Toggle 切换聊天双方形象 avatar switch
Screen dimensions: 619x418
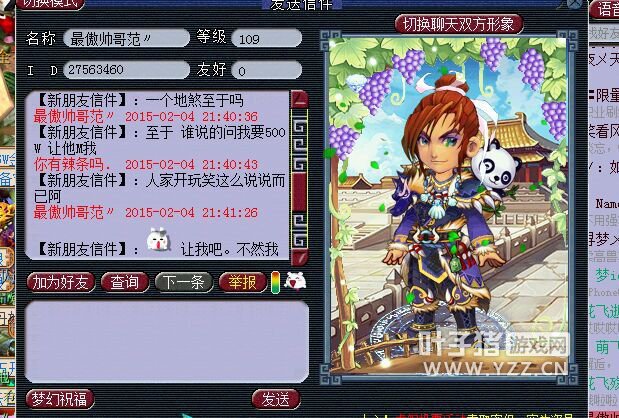click(x=459, y=24)
